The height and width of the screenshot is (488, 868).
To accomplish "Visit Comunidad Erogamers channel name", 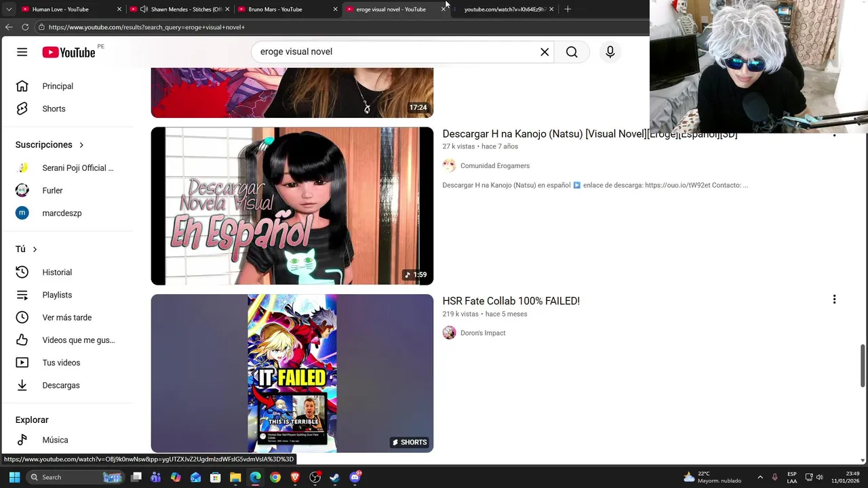I will tap(495, 165).
